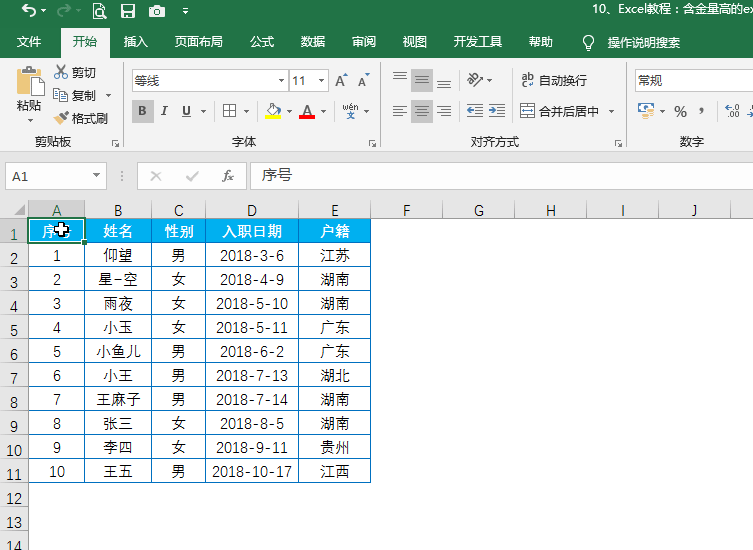Viewport: 753px width, 550px height.
Task: Click the Paste clipboard icon
Action: point(30,81)
